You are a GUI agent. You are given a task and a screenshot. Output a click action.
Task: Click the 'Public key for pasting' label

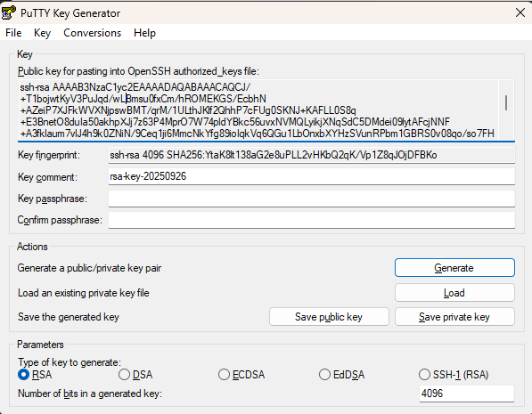(x=138, y=71)
